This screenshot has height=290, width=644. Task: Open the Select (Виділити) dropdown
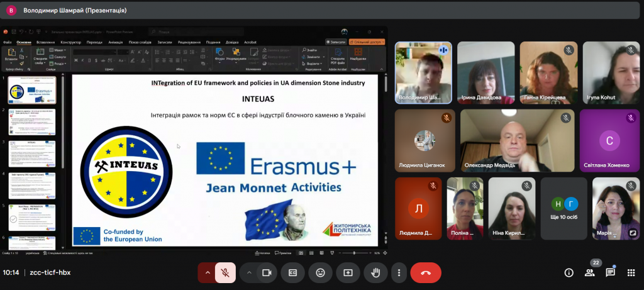pos(312,64)
